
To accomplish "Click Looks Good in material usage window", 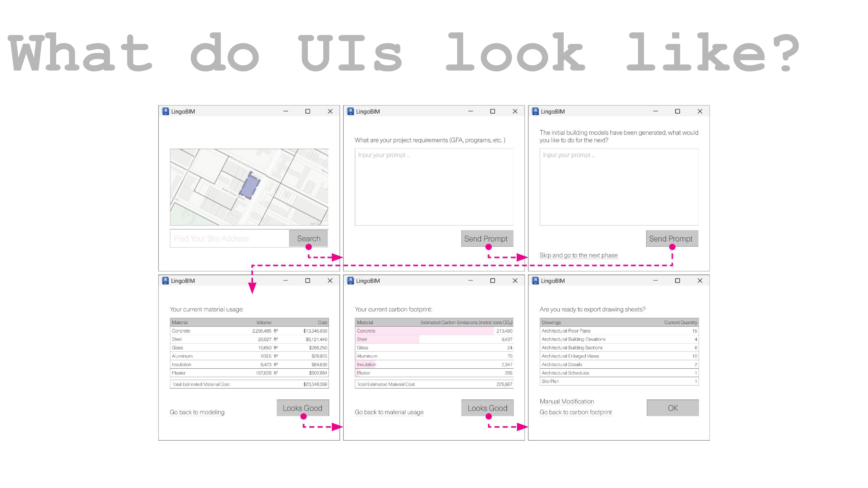I will [x=303, y=408].
